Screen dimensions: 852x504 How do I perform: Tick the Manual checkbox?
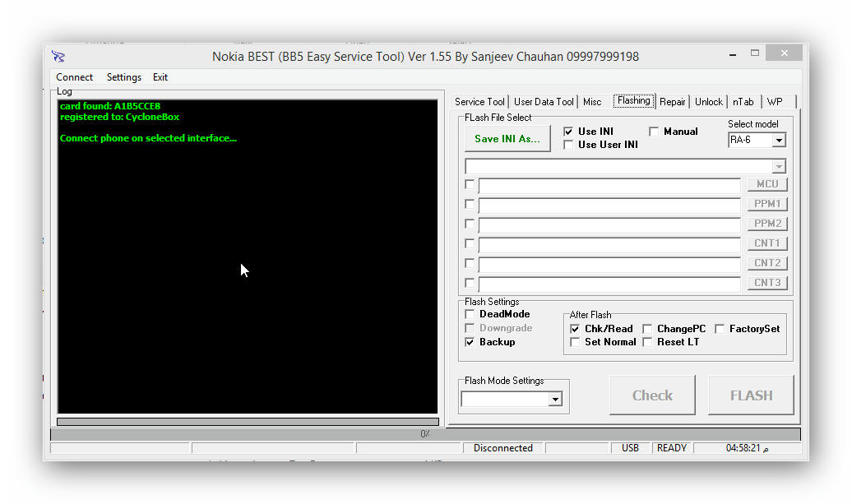pos(654,132)
